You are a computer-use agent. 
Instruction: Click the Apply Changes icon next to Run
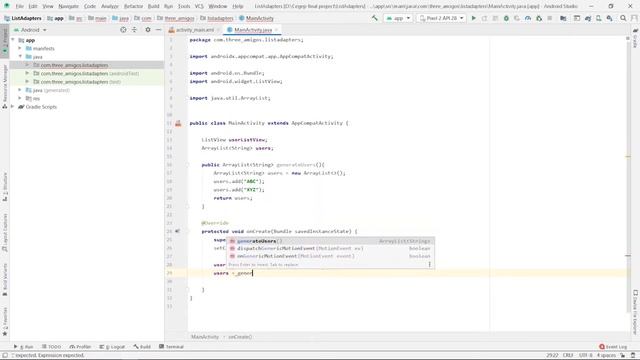[484, 18]
